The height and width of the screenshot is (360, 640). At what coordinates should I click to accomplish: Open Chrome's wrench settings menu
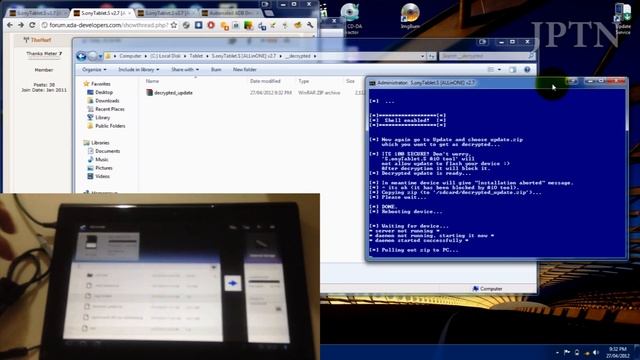tap(310, 25)
